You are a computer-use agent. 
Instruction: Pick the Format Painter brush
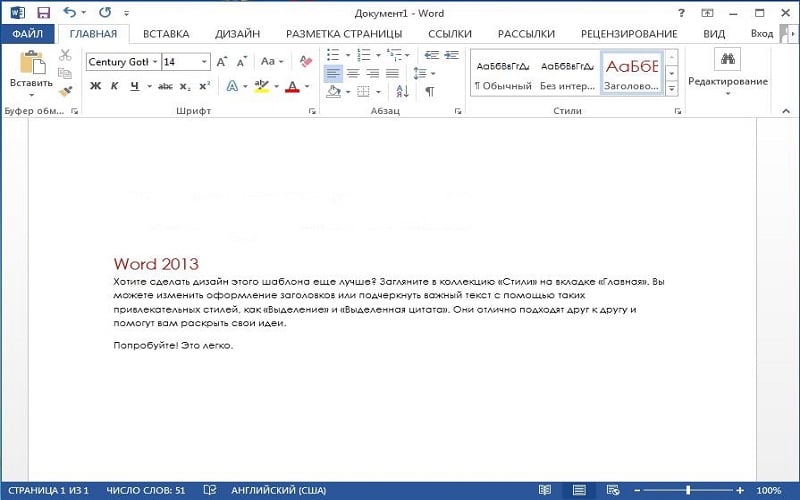coord(65,91)
